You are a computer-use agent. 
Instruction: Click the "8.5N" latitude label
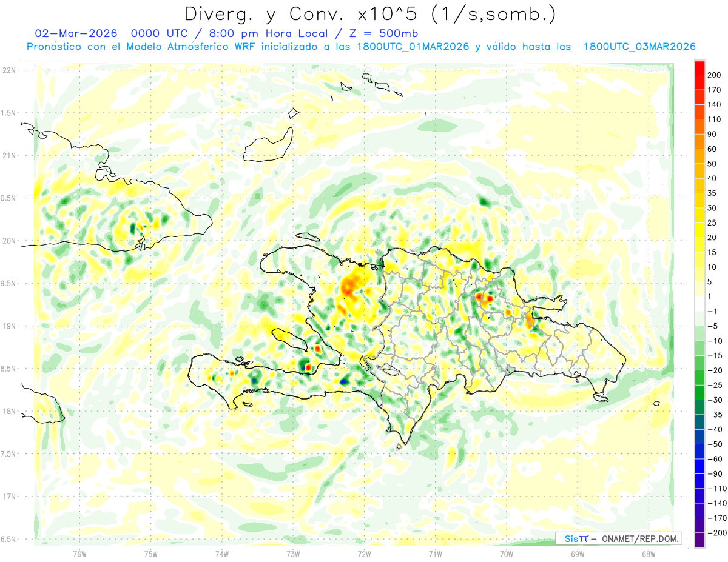point(8,369)
